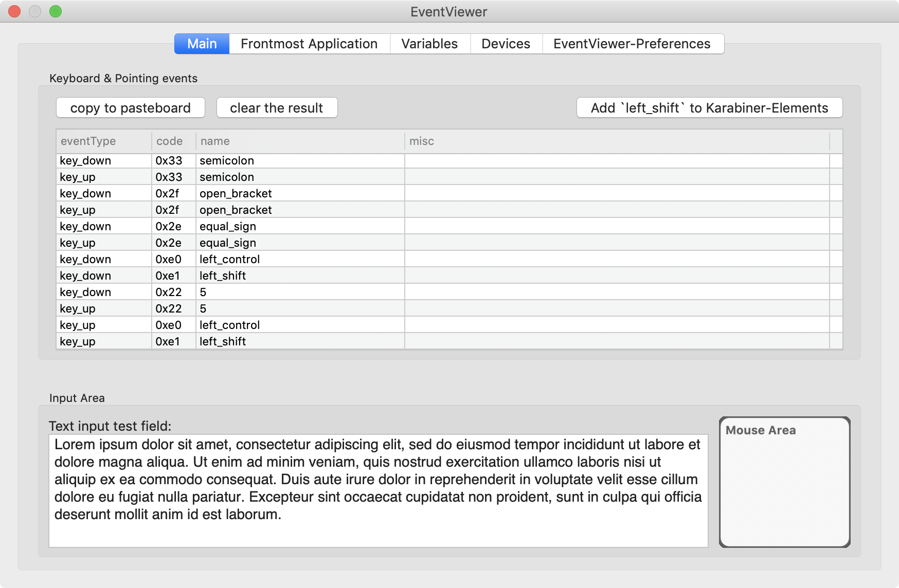Open the EventViewer-Preferences tab
This screenshot has width=899, height=588.
[x=633, y=44]
